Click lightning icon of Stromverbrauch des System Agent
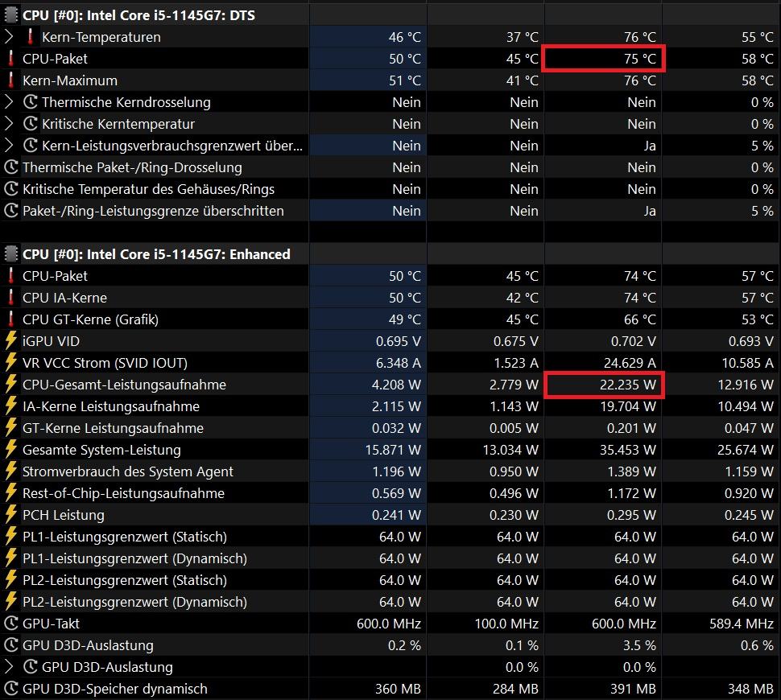The image size is (781, 700). click(11, 471)
